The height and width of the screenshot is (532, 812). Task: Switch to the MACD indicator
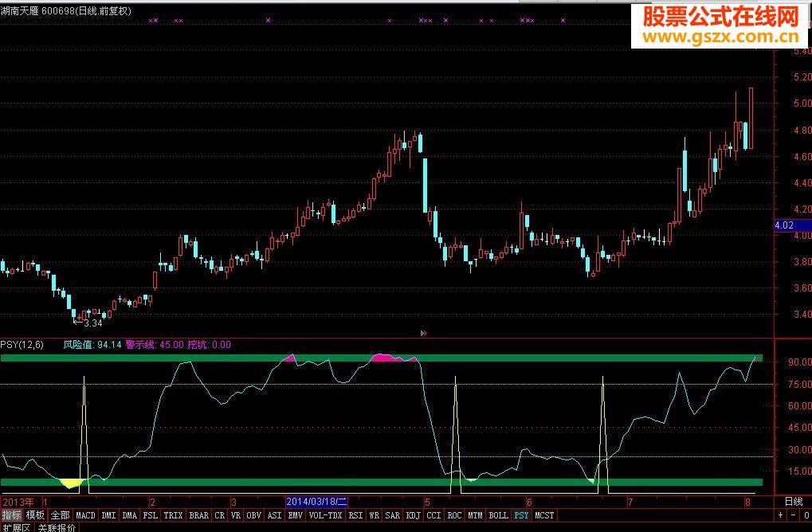click(85, 515)
